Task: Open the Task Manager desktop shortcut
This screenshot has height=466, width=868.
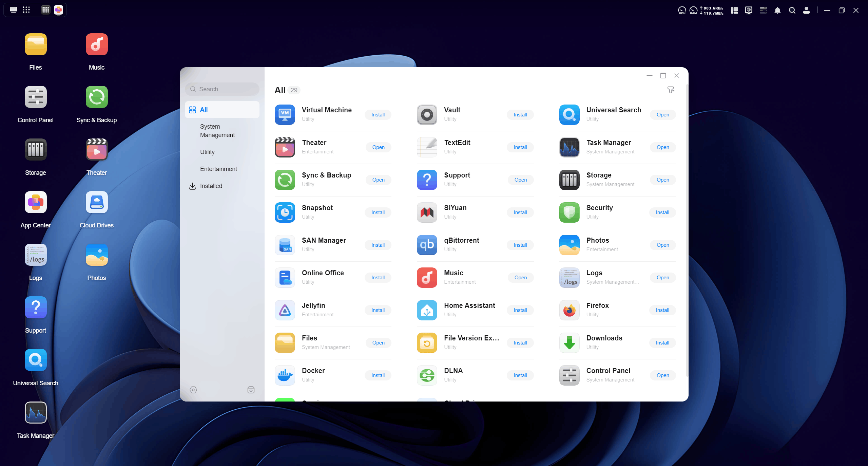Action: coord(36,413)
